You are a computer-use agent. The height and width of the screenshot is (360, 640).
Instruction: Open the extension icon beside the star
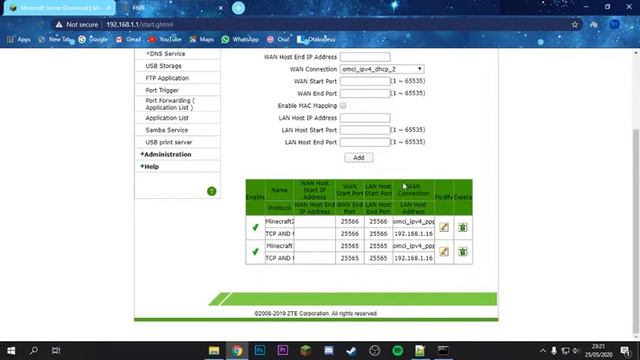coord(593,24)
